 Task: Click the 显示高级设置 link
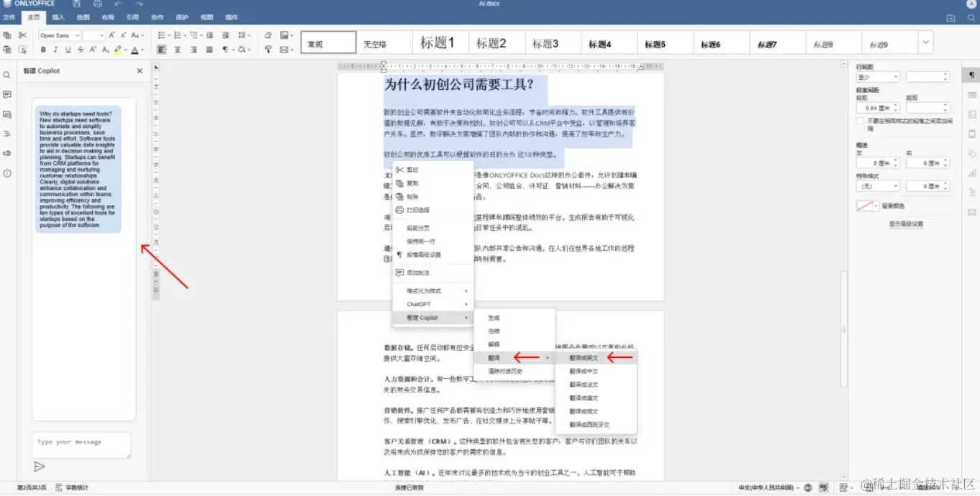[907, 223]
